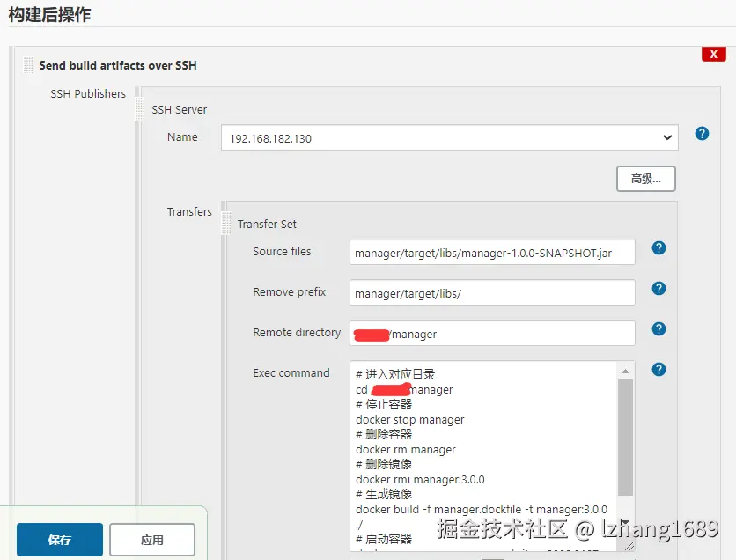Open help for the Remove prefix field
Screen dimensions: 736x560
pos(659,289)
